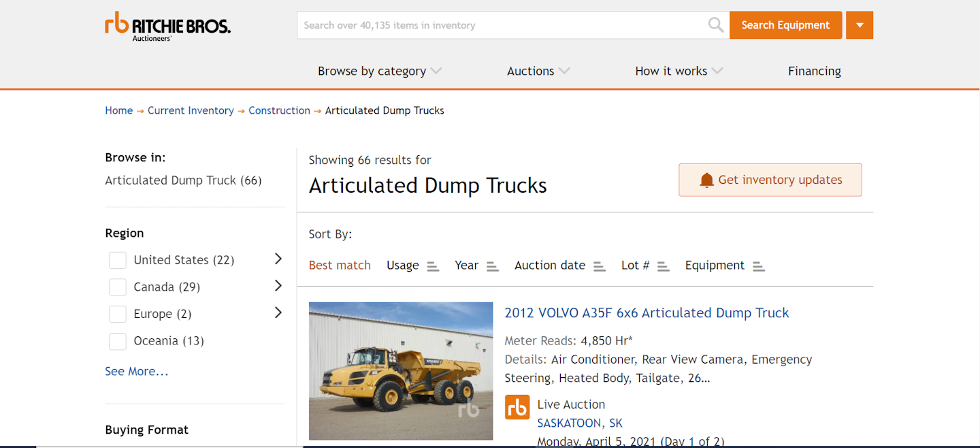
Task: Open the How it works menu
Action: click(679, 71)
